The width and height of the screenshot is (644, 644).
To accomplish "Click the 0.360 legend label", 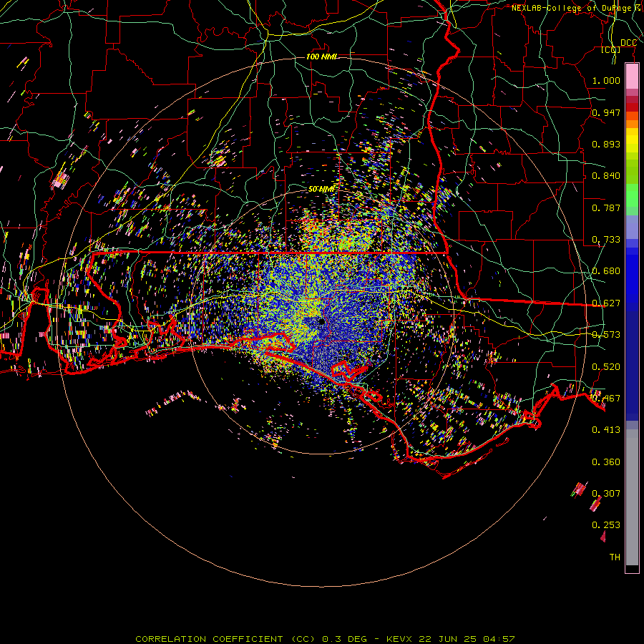I will pos(606,462).
